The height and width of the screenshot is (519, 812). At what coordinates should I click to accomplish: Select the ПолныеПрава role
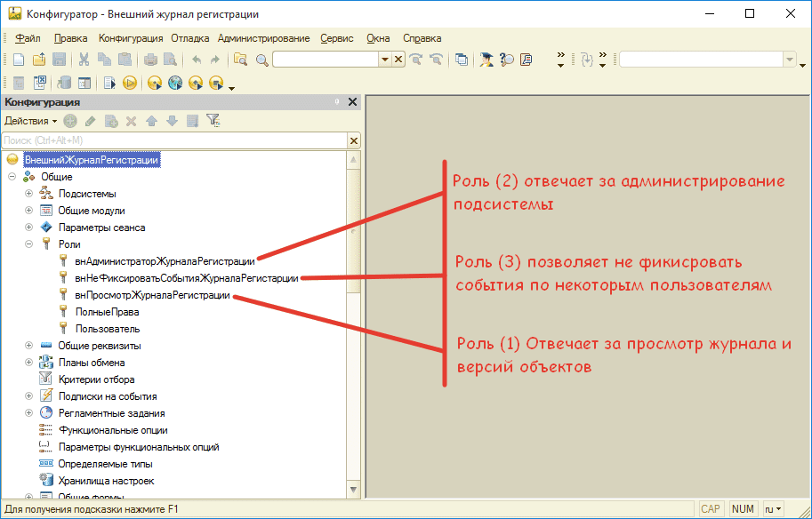107,312
